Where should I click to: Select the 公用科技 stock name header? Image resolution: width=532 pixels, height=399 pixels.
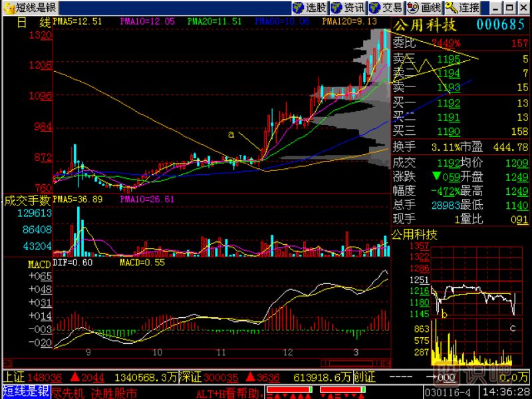(425, 25)
